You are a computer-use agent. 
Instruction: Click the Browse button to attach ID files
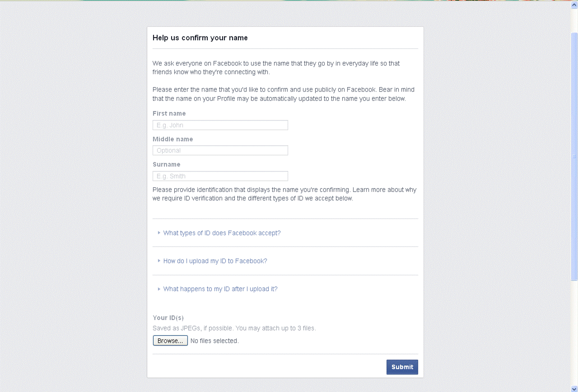(170, 341)
